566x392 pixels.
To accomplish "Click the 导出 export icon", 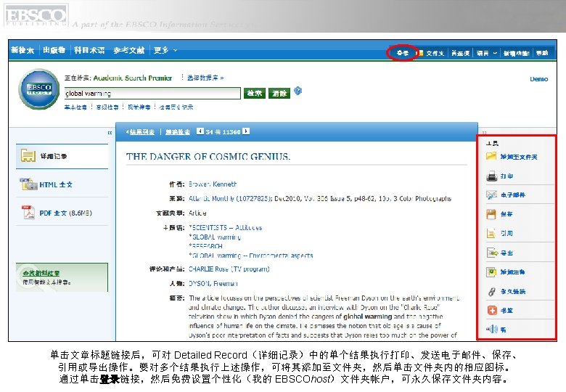I will pyautogui.click(x=492, y=253).
